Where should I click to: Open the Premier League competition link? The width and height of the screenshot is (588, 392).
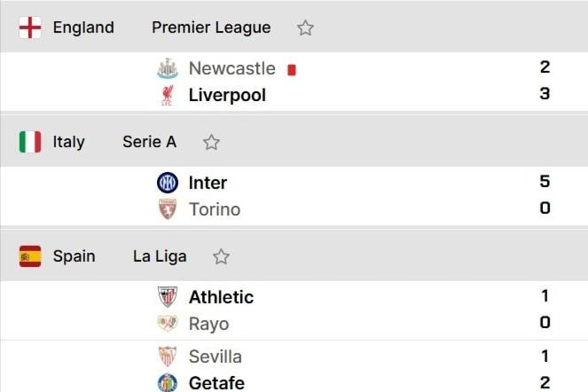tap(211, 27)
